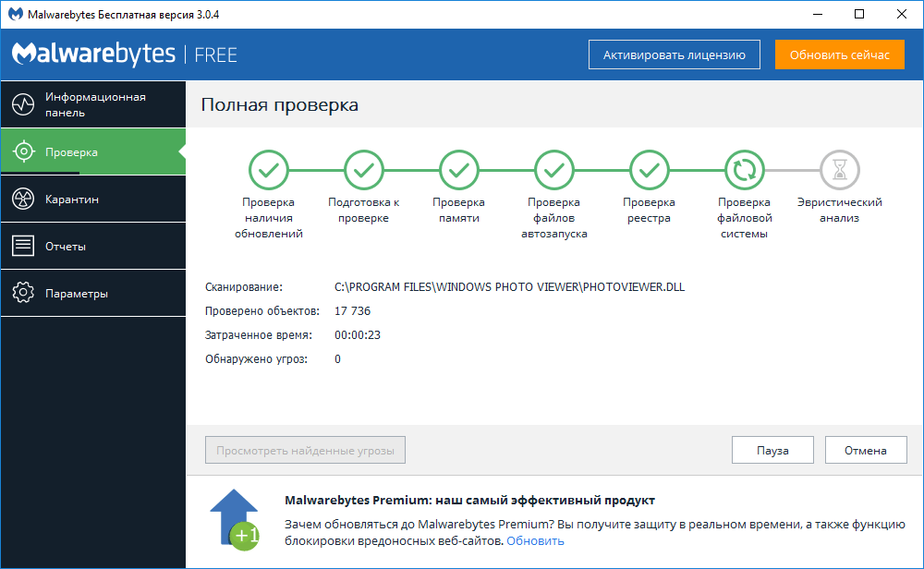Select the Проверка gear icon in sidebar

tap(26, 151)
